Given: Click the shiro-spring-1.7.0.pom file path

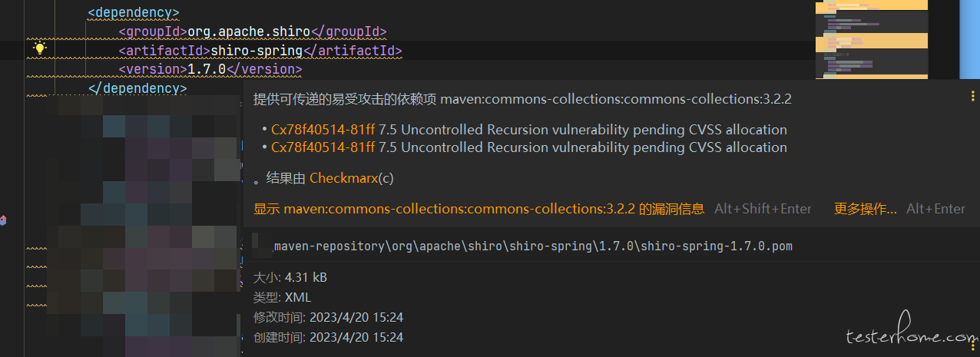Looking at the screenshot, I should (533, 246).
